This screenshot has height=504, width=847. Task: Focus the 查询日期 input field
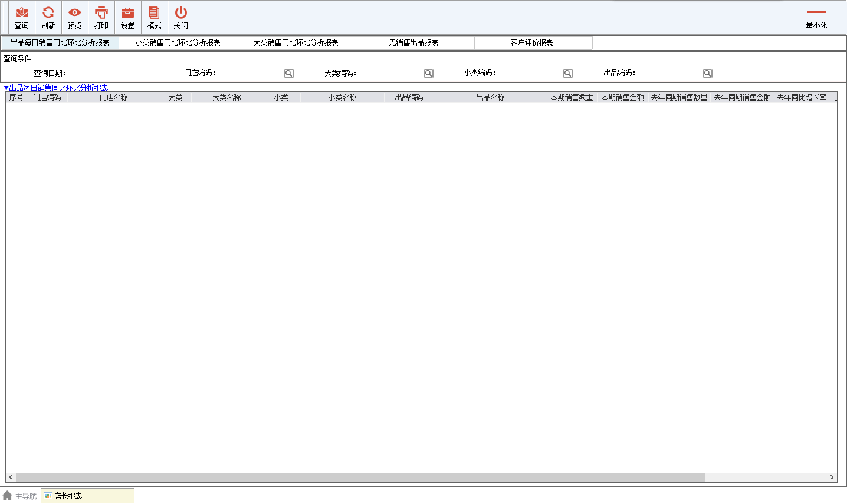pyautogui.click(x=102, y=73)
